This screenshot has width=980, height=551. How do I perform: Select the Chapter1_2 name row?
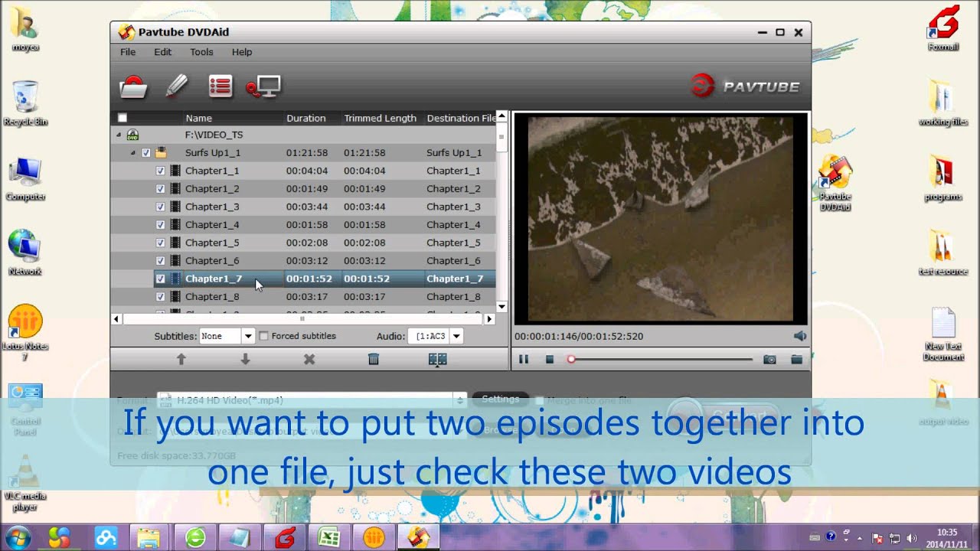pyautogui.click(x=212, y=188)
